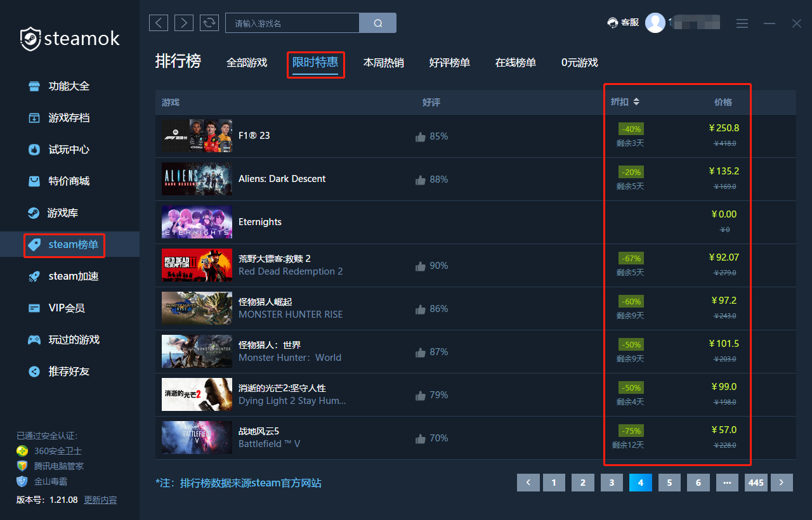Open the F1 23 thumbnail

click(197, 136)
